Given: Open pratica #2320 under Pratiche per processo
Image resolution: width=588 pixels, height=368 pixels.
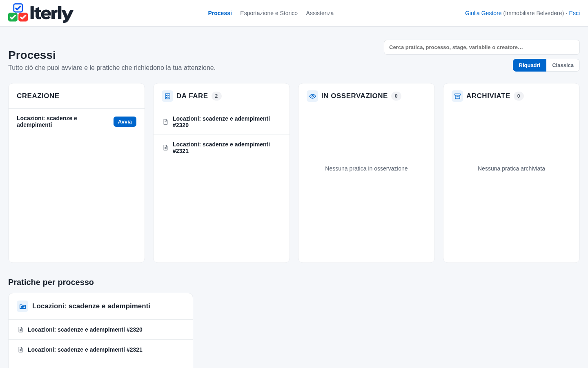Looking at the screenshot, I should pyautogui.click(x=100, y=330).
